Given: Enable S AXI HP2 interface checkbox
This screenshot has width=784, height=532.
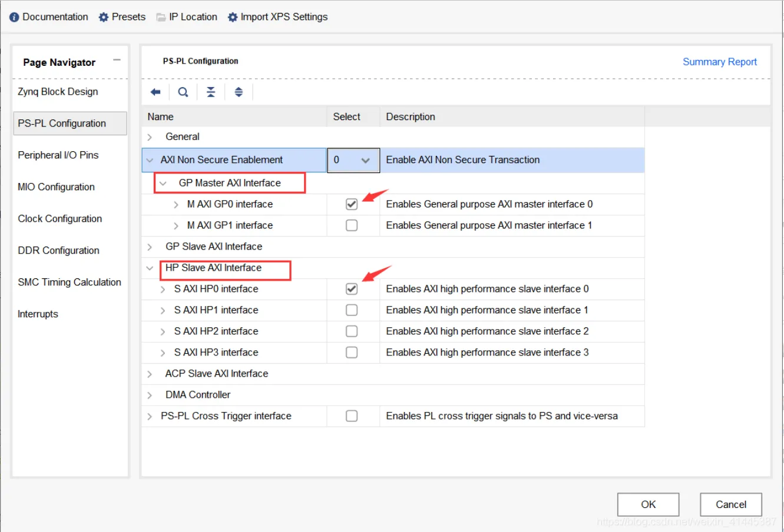Looking at the screenshot, I should [x=352, y=331].
